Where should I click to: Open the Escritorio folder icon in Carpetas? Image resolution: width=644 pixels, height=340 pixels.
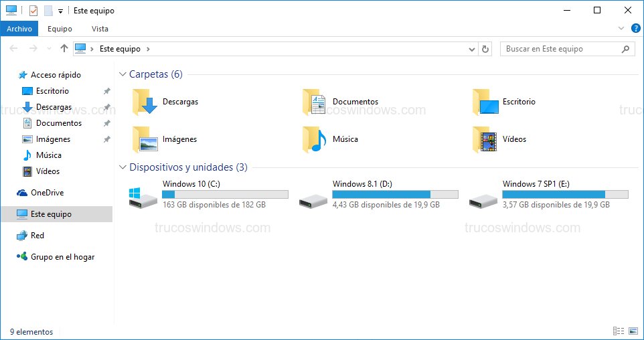[485, 102]
